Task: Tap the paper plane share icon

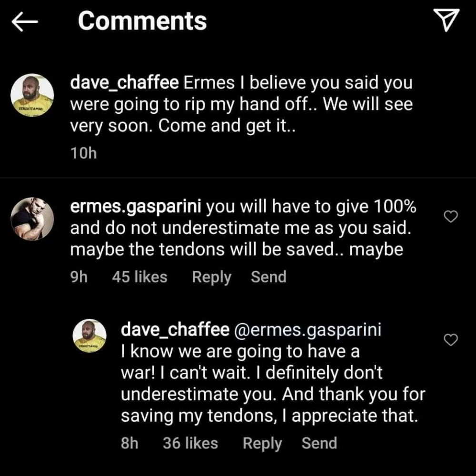Action: (x=447, y=21)
